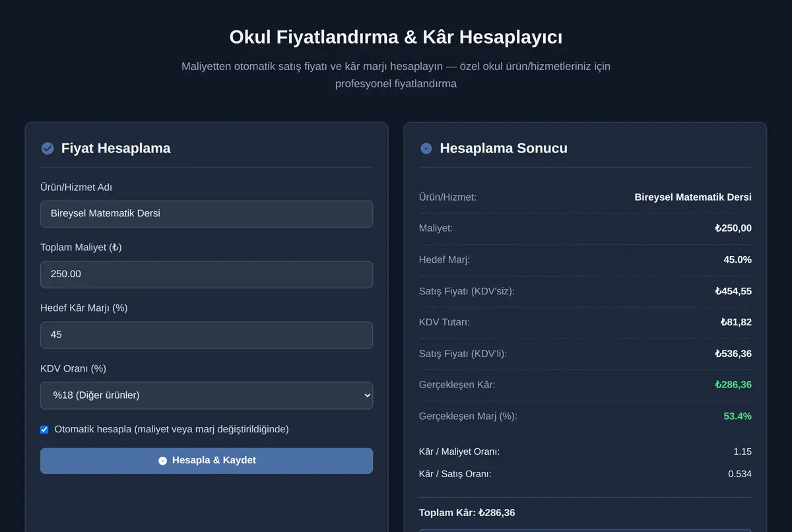Click the KDV'li price ₺536,36

coord(733,354)
